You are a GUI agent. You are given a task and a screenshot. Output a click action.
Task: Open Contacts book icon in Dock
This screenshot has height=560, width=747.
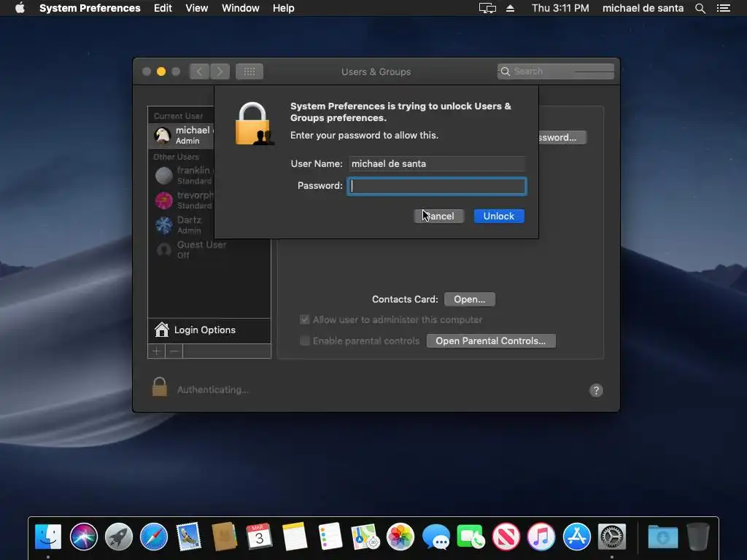coord(225,537)
